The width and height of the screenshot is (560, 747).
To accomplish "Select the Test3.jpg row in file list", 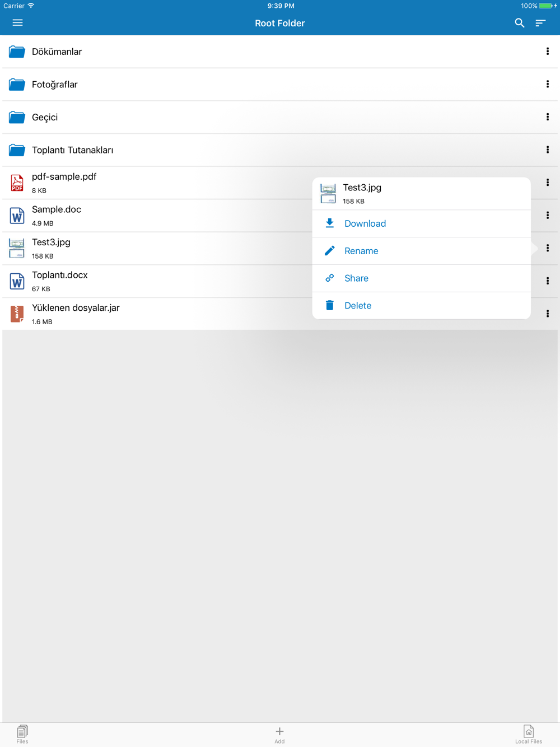I will tap(157, 248).
